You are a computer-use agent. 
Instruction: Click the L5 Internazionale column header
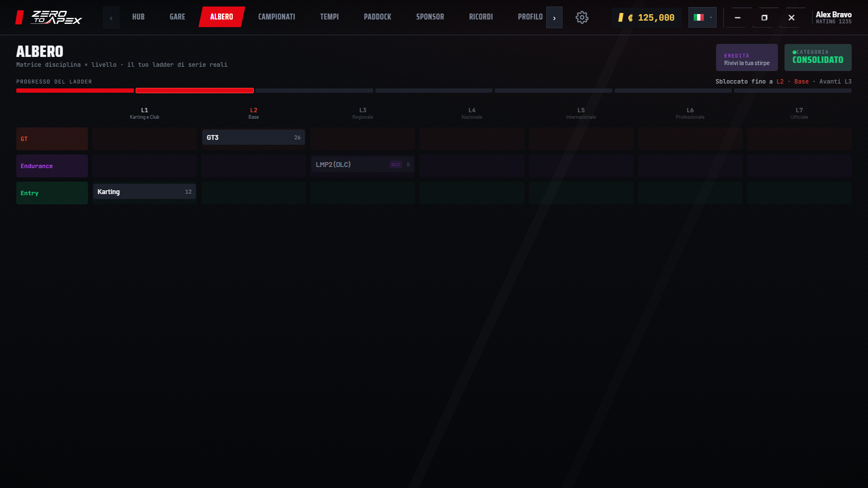[x=581, y=113]
